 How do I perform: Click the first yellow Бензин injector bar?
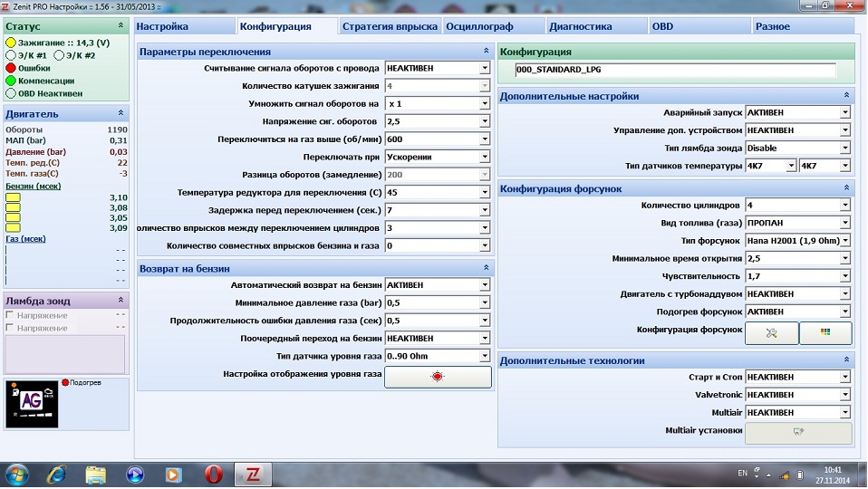(x=14, y=197)
